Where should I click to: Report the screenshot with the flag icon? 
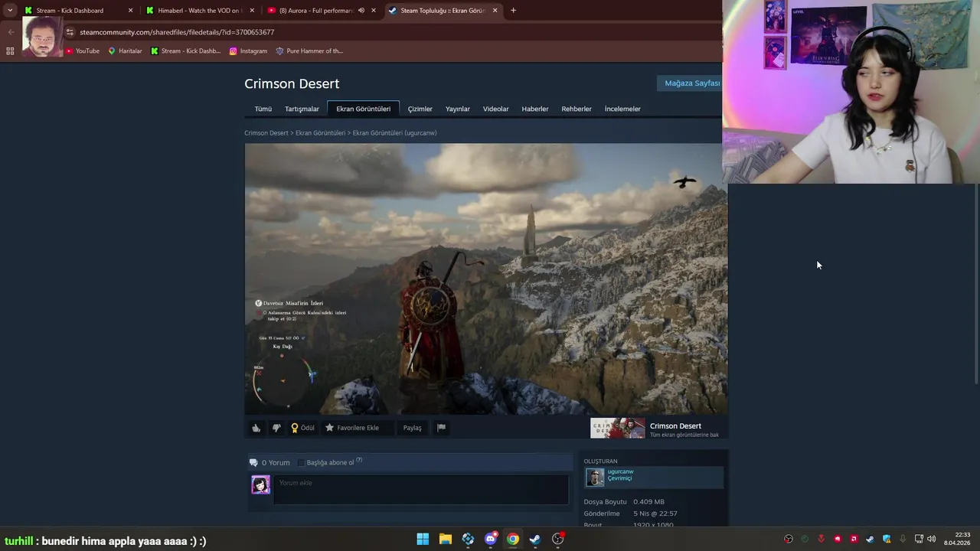coord(441,428)
